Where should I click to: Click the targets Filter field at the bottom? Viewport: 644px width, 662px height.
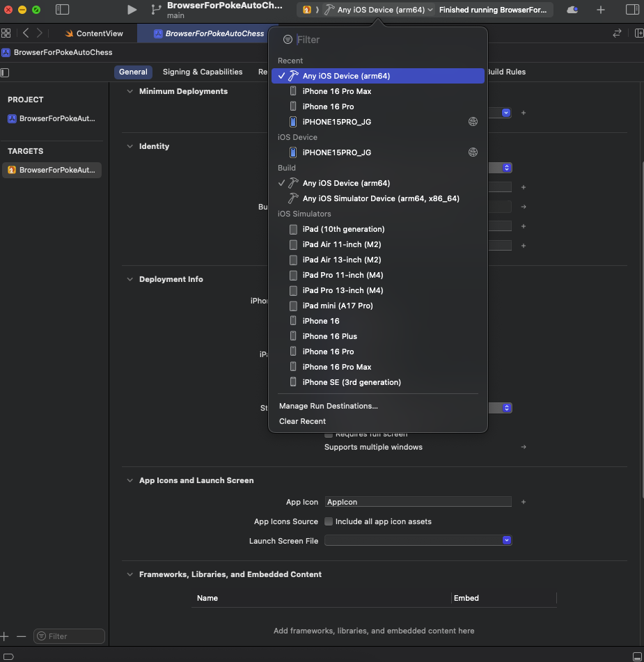69,636
